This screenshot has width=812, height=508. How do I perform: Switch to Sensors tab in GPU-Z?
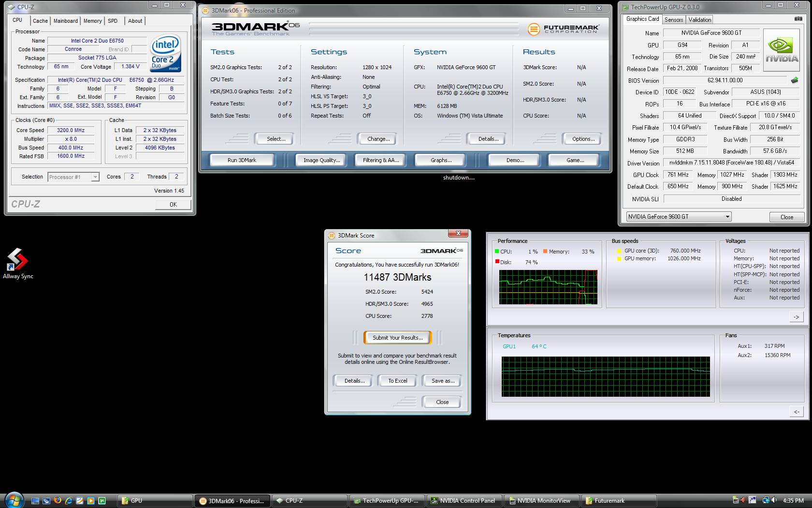pos(673,20)
